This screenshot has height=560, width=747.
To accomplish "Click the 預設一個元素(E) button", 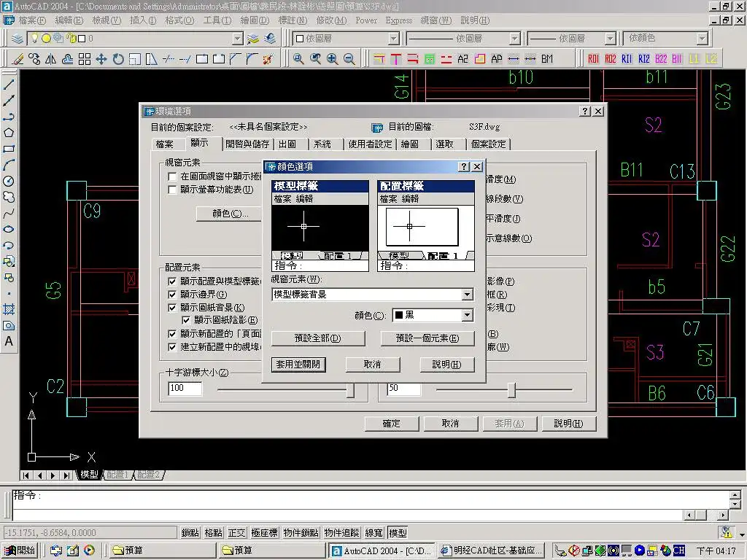I will 427,338.
